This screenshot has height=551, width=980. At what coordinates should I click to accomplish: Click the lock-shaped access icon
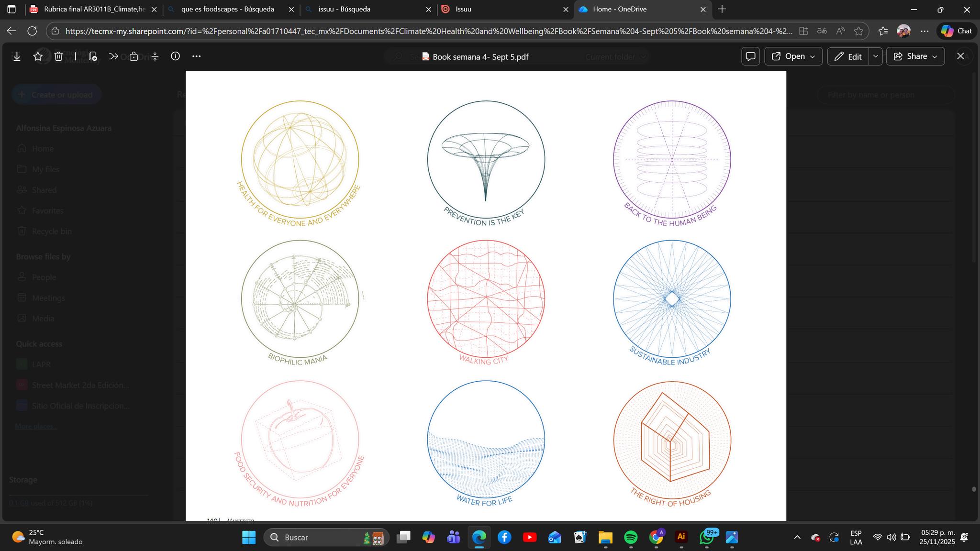tap(134, 56)
